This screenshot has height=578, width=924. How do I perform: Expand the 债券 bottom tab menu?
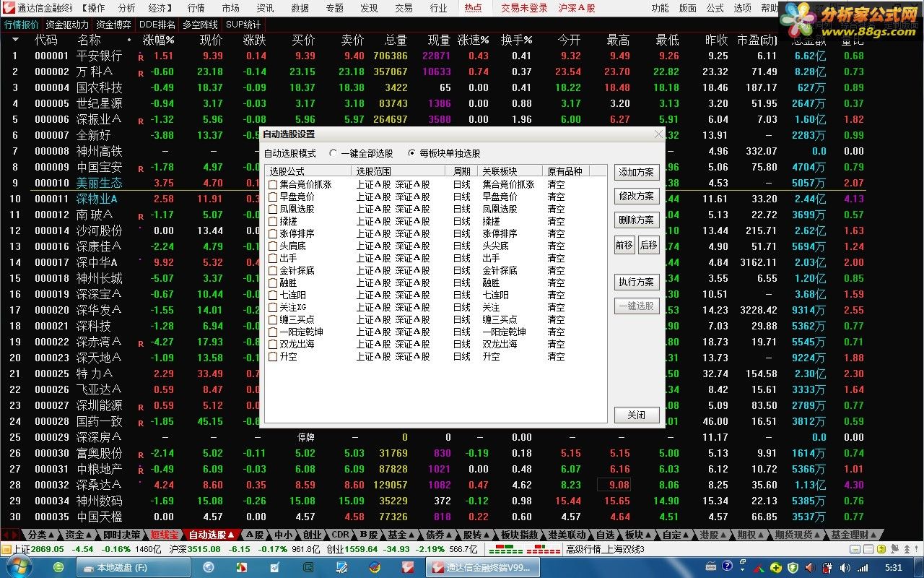click(439, 535)
